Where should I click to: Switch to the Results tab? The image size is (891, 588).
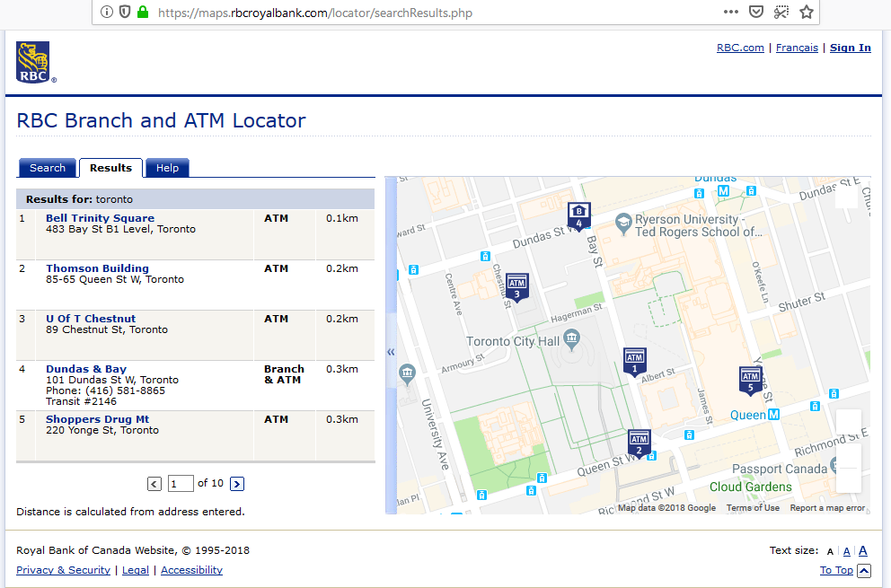click(x=110, y=168)
